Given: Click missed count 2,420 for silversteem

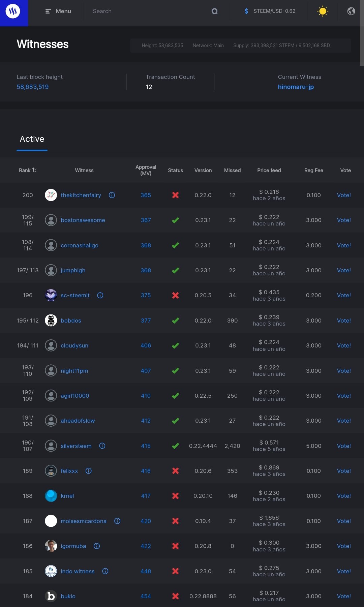Looking at the screenshot, I should (232, 446).
